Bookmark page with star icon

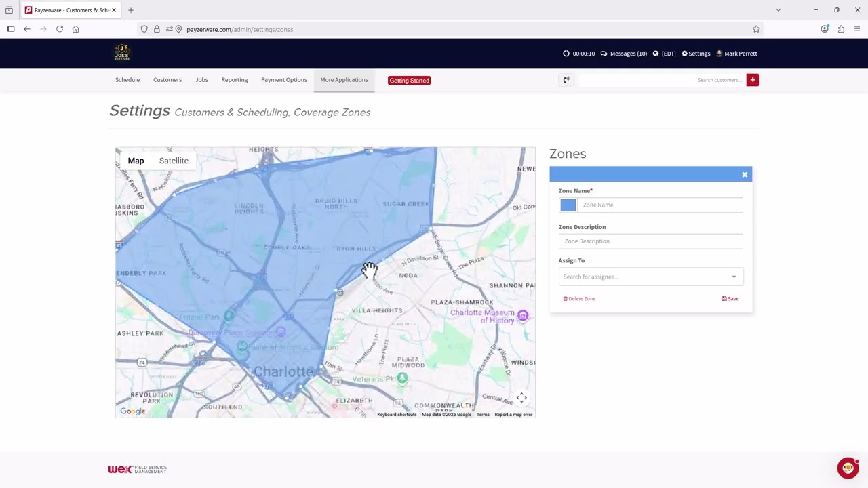pos(756,29)
